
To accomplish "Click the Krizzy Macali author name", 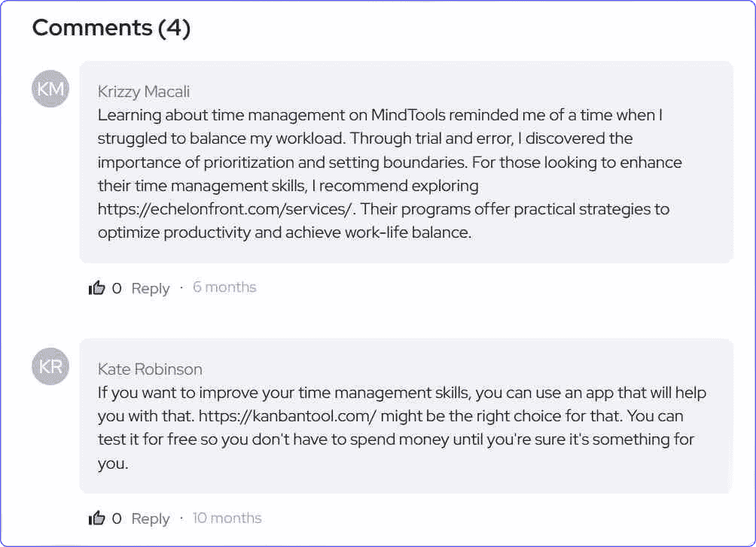I will point(144,92).
